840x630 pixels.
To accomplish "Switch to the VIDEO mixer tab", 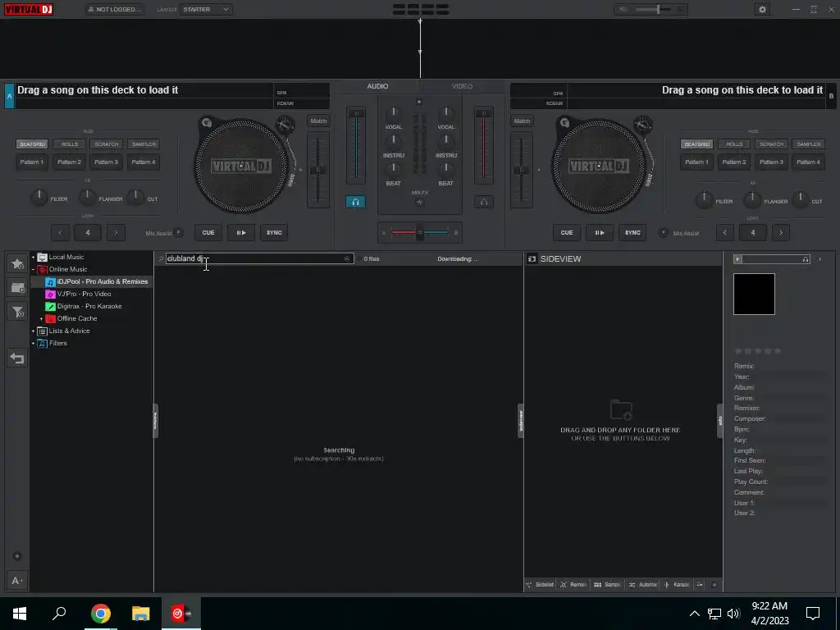I will tap(462, 86).
